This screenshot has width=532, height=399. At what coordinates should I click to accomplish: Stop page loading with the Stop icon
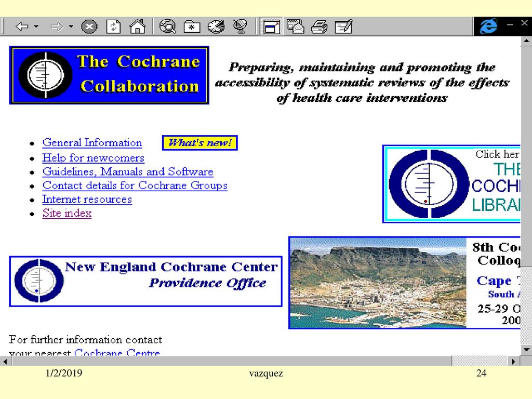pyautogui.click(x=89, y=26)
